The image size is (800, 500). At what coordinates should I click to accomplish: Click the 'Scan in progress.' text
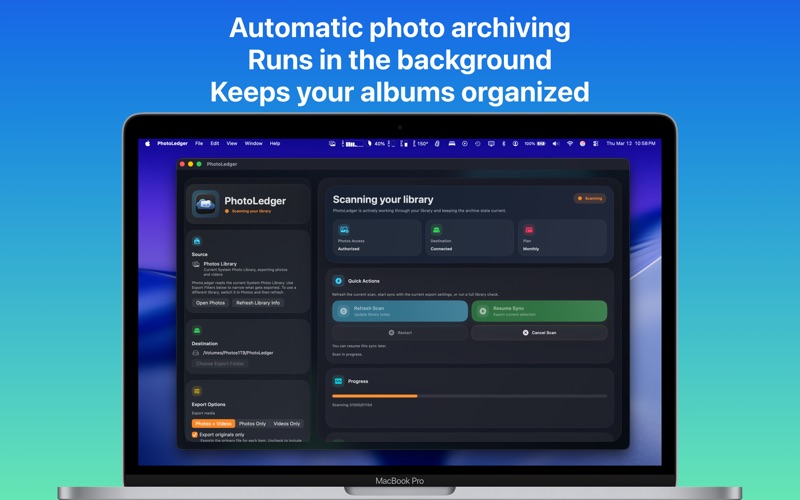tap(347, 355)
